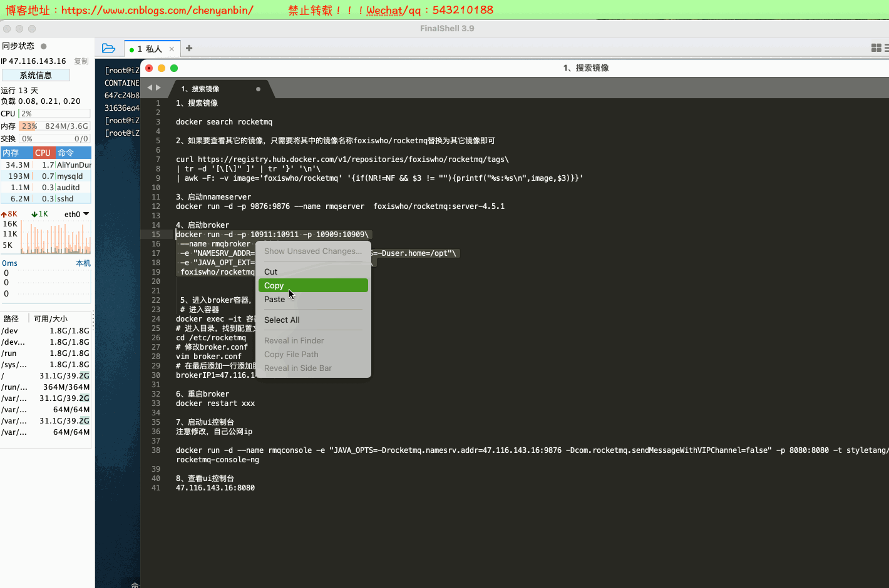Click the 'vim broker.conf' line
The height and width of the screenshot is (588, 889).
coord(208,357)
